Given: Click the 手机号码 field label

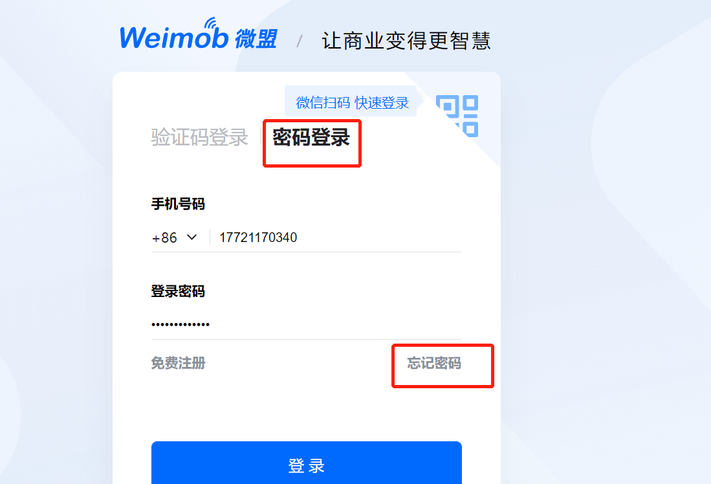Looking at the screenshot, I should coord(178,204).
